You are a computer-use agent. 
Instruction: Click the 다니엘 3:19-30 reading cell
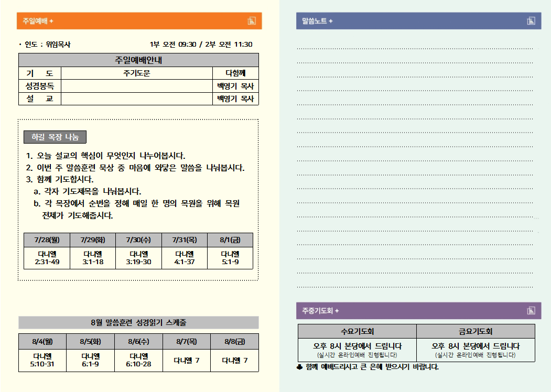(138, 258)
